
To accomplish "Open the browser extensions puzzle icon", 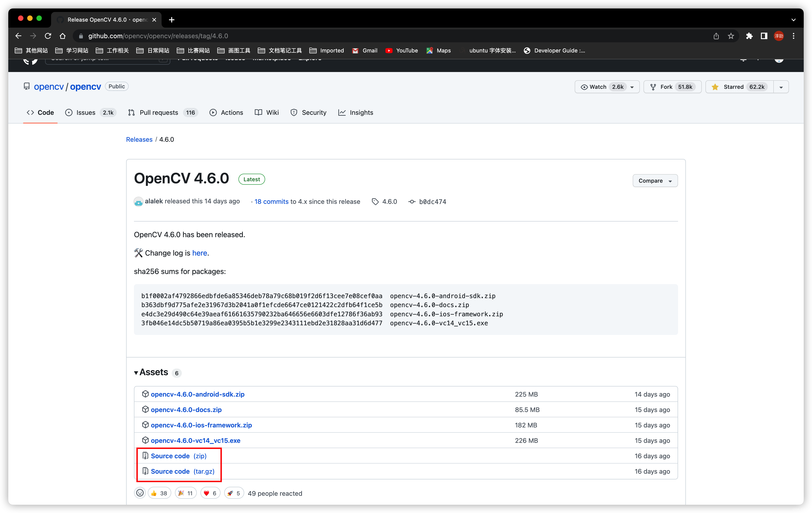I will coord(749,36).
